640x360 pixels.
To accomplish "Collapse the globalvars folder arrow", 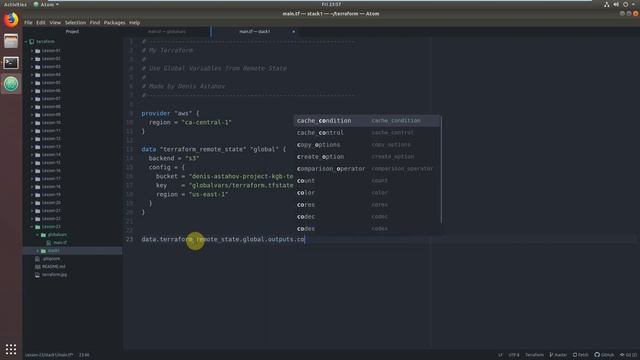I will (38, 235).
